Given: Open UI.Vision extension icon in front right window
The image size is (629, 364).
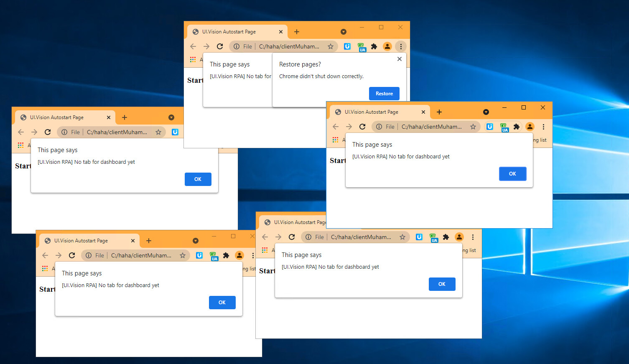Looking at the screenshot, I should pyautogui.click(x=490, y=127).
